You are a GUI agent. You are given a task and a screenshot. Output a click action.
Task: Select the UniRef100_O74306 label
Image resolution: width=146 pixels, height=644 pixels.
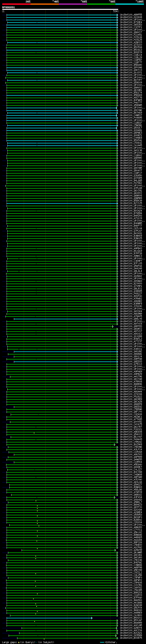(131, 394)
